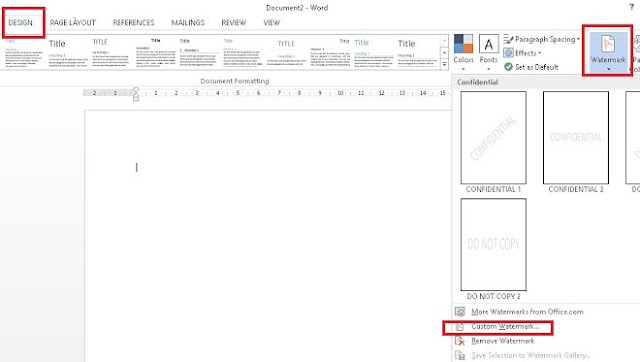
Task: Open the Colors dropdown arrow
Action: pyautogui.click(x=463, y=69)
